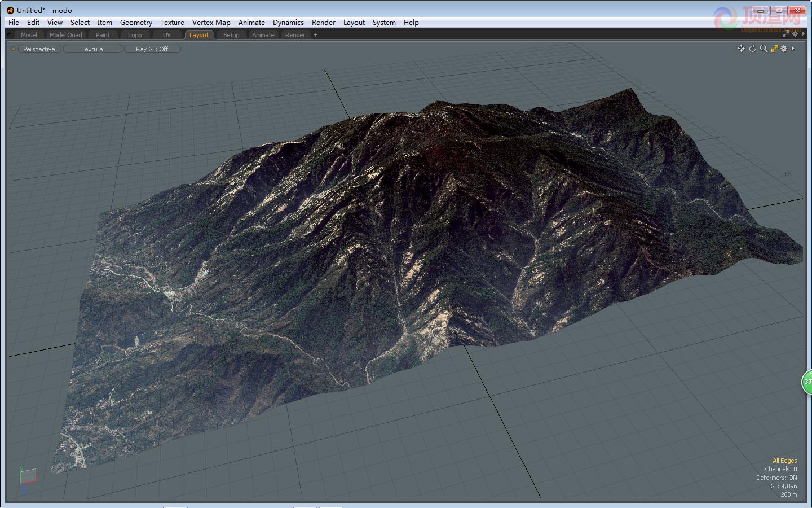Expand the viewport options arrow
This screenshot has height=508, width=812.
793,49
